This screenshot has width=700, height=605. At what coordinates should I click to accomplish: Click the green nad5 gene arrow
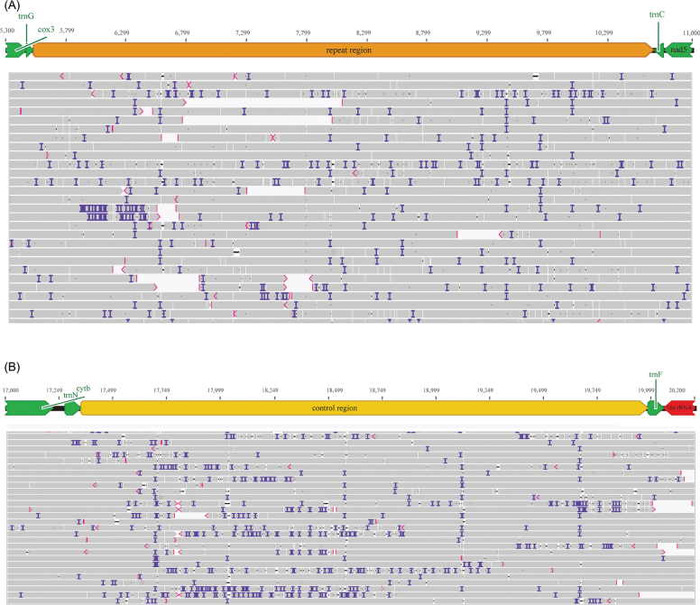(678, 50)
